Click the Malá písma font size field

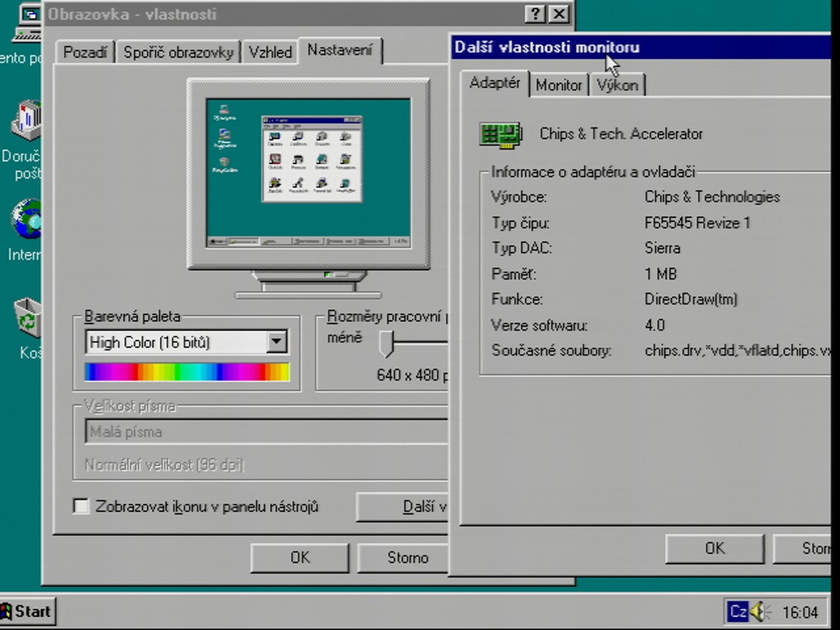(x=267, y=431)
